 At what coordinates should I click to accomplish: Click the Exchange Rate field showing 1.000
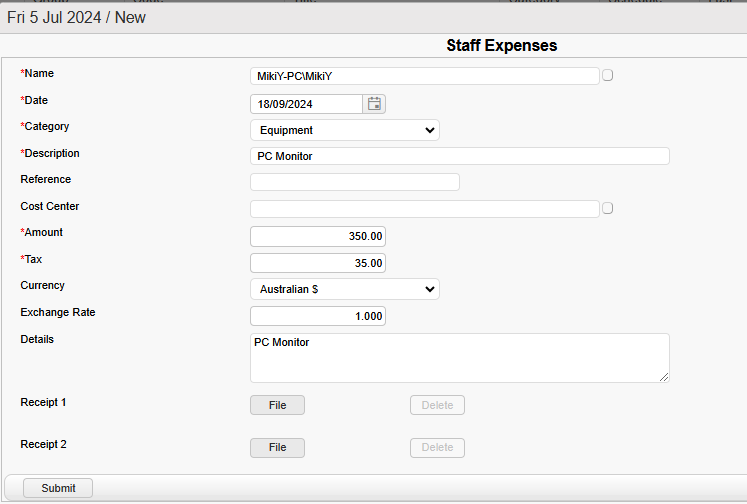coord(318,316)
